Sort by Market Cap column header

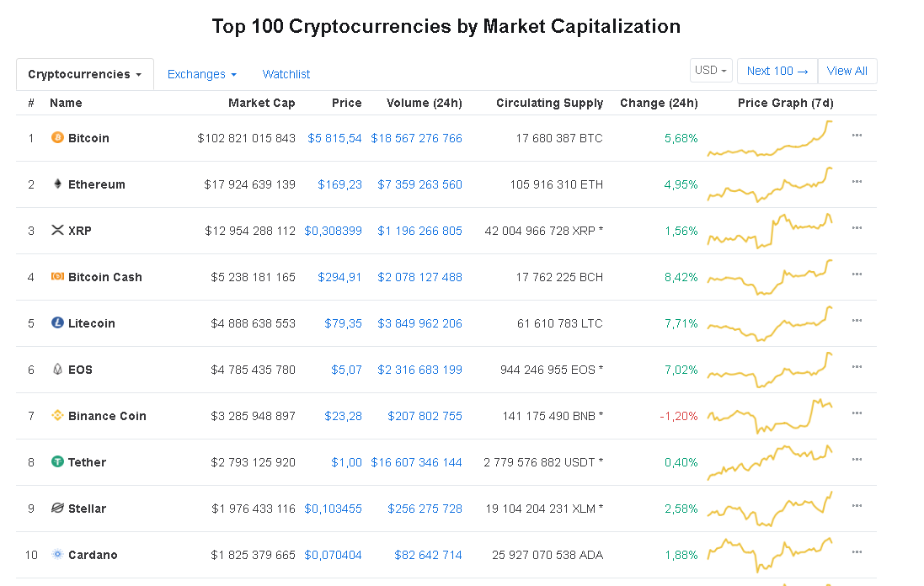(x=261, y=103)
